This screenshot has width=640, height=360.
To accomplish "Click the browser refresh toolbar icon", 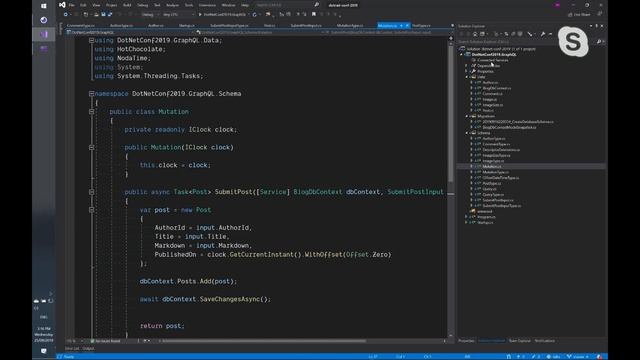I will click(x=255, y=14).
